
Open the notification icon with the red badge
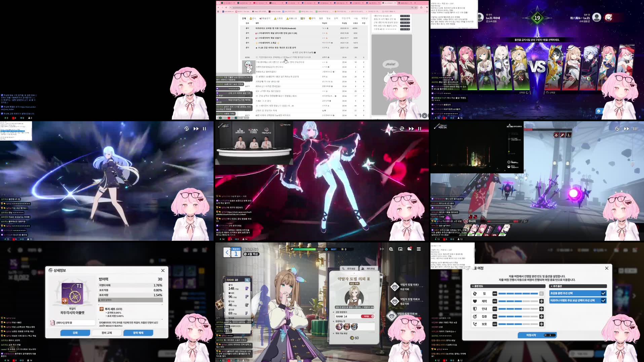coord(409,249)
